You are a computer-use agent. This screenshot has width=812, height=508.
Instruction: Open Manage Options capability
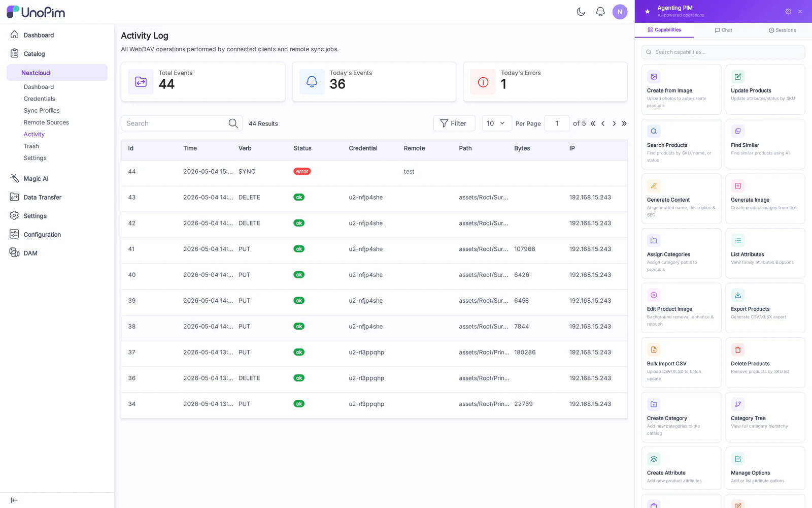(765, 468)
